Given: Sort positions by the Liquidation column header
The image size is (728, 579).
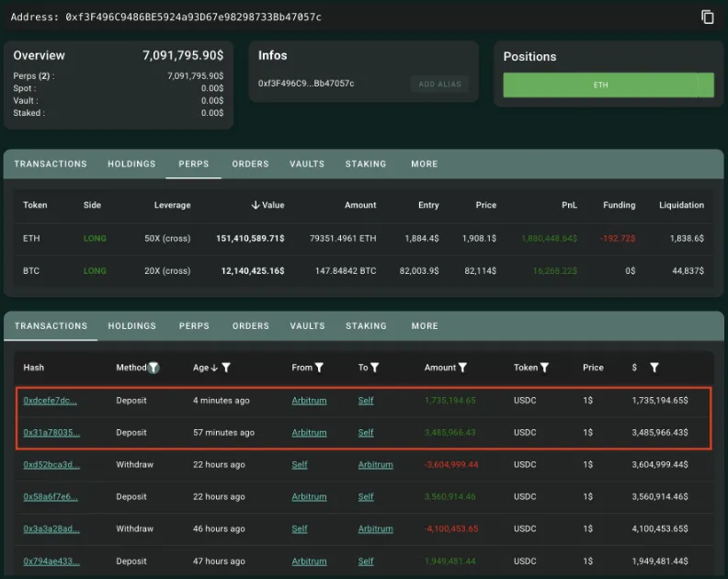Looking at the screenshot, I should (681, 205).
